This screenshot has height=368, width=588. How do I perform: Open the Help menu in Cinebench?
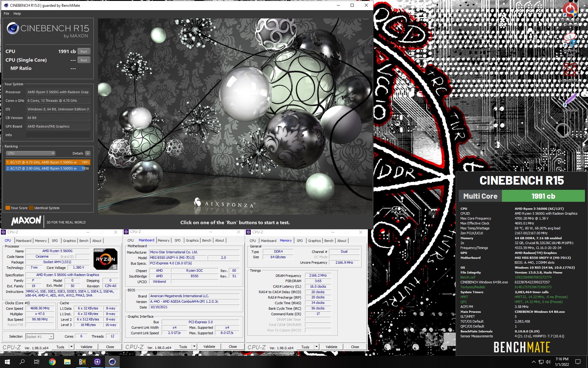pos(17,13)
